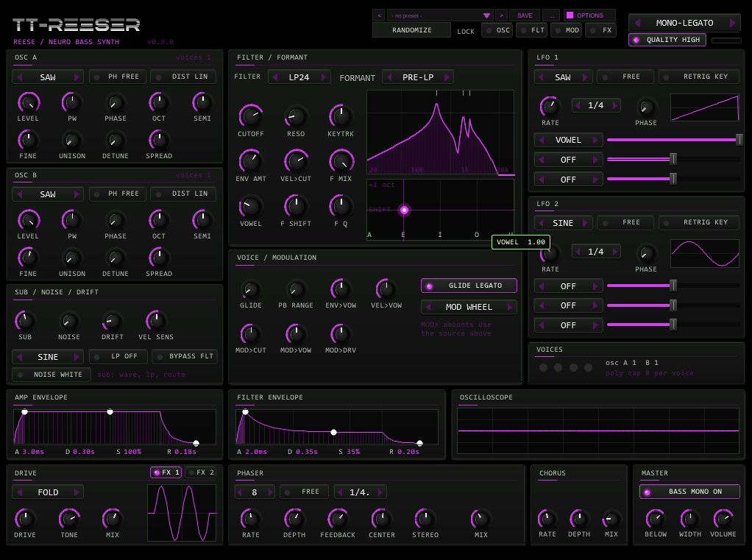752x560 pixels.
Task: Click the next preset arrow button
Action: (501, 15)
